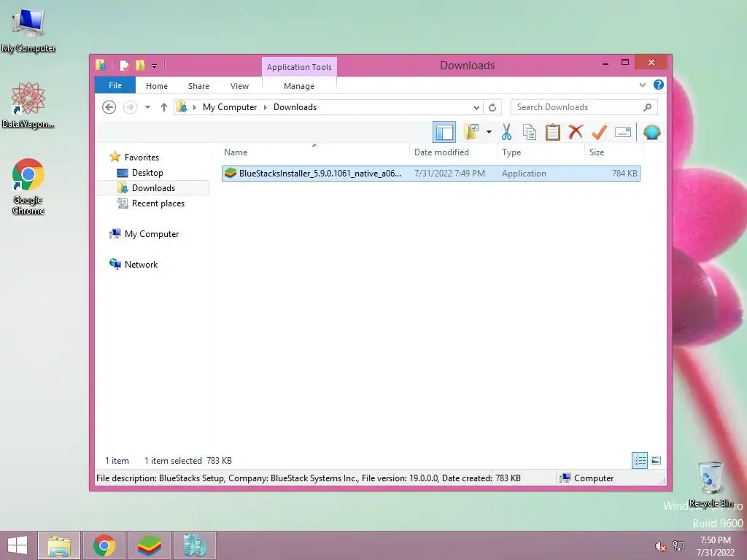The image size is (747, 560).
Task: Click the folder options toolbar icon
Action: (x=471, y=132)
